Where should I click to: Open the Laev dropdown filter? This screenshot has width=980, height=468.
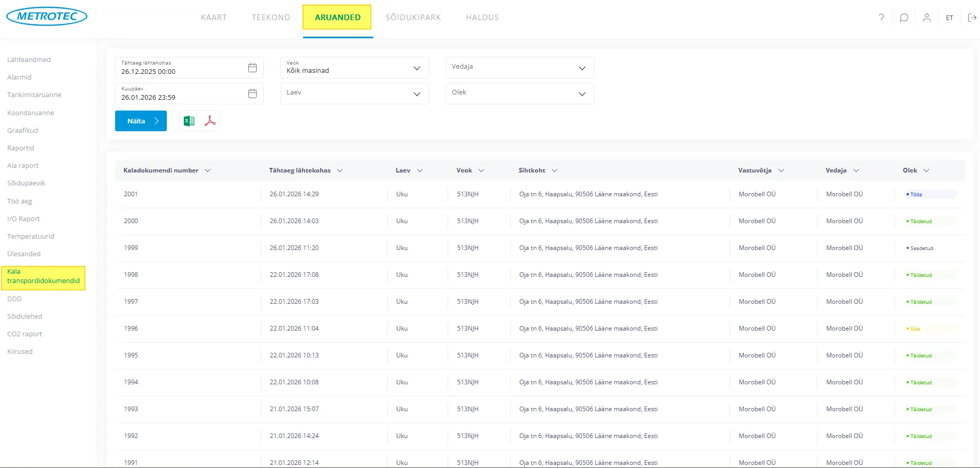click(354, 93)
